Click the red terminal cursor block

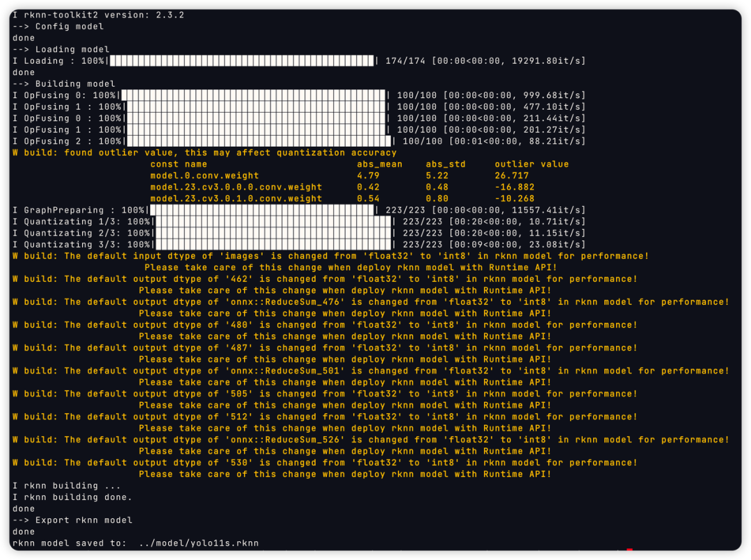click(x=628, y=549)
